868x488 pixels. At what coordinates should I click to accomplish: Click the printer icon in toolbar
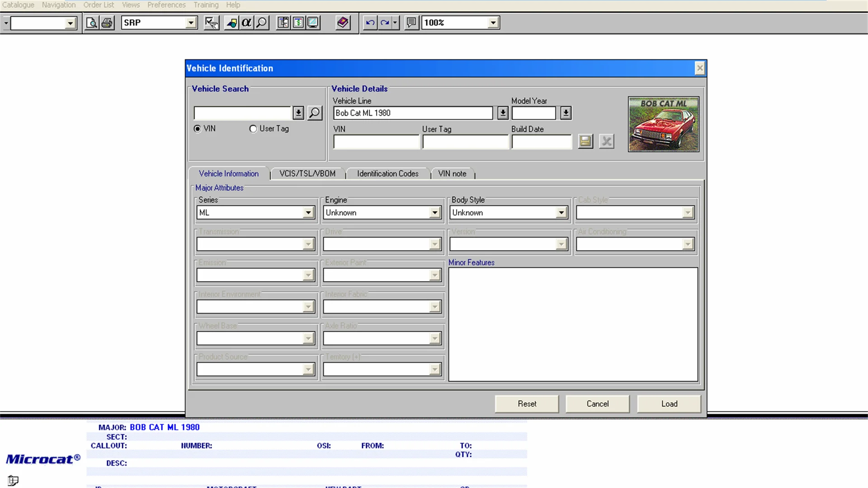[x=107, y=23]
